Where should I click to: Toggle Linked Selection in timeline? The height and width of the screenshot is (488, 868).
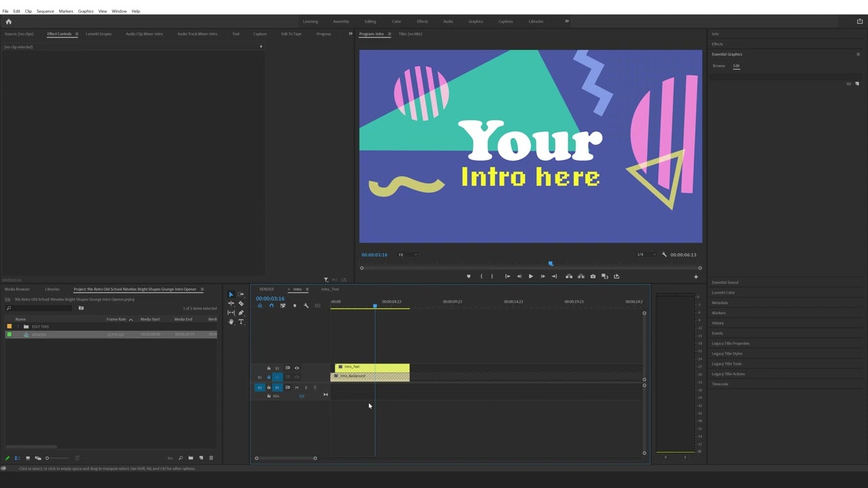283,306
